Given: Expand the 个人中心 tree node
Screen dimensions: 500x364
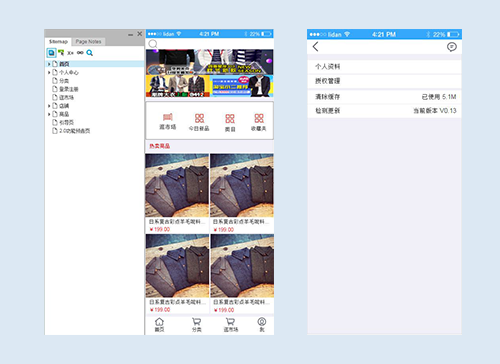Looking at the screenshot, I should (x=49, y=72).
